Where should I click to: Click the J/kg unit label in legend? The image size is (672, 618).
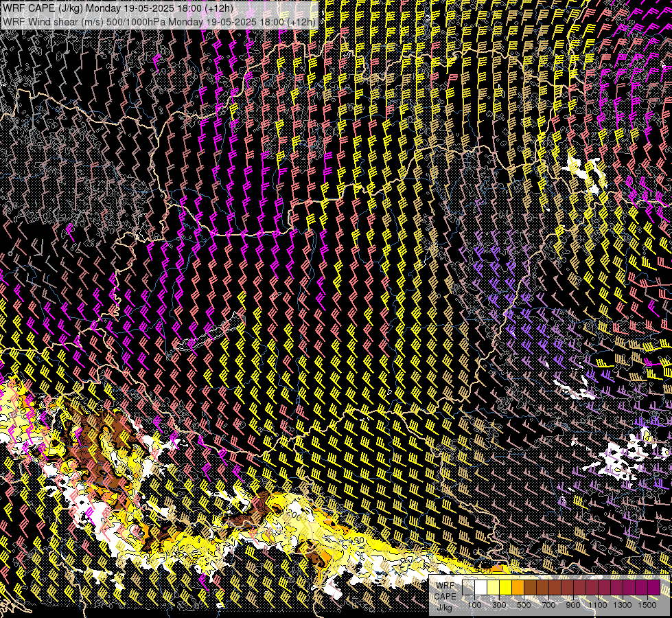[x=445, y=608]
